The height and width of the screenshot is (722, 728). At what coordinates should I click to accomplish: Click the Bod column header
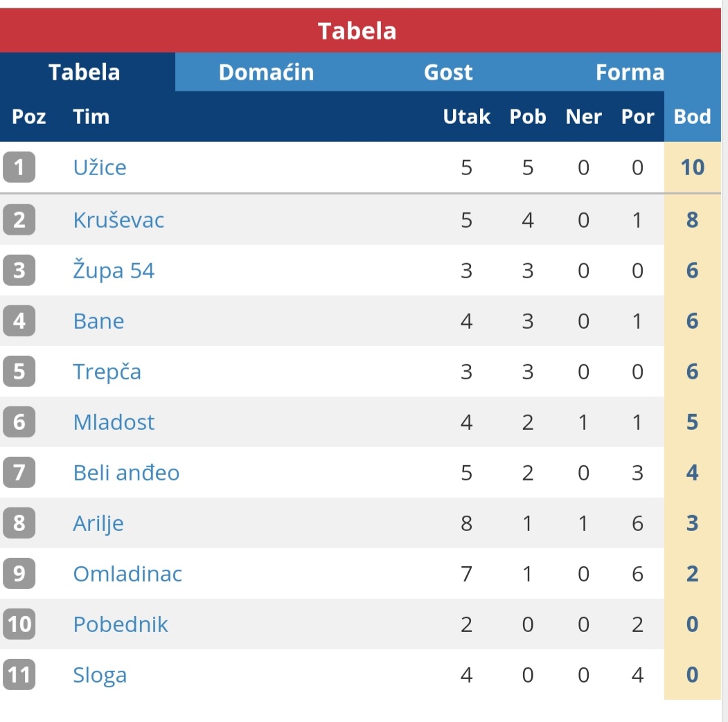tap(692, 116)
